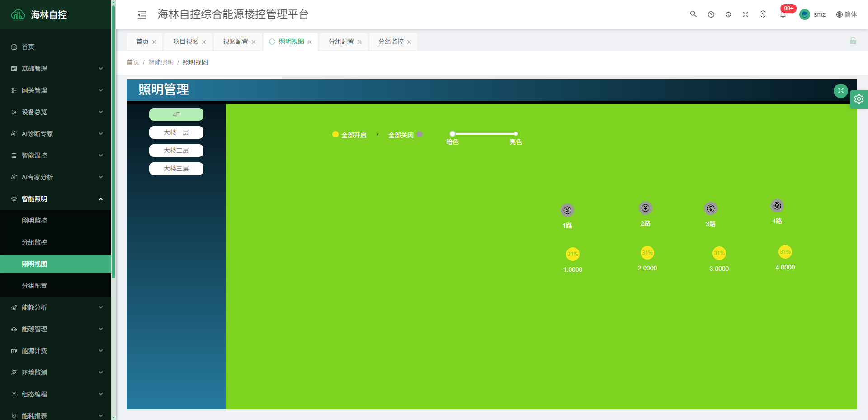Click the green fullscreen circle in 照明管理 header
This screenshot has height=420, width=868.
841,91
